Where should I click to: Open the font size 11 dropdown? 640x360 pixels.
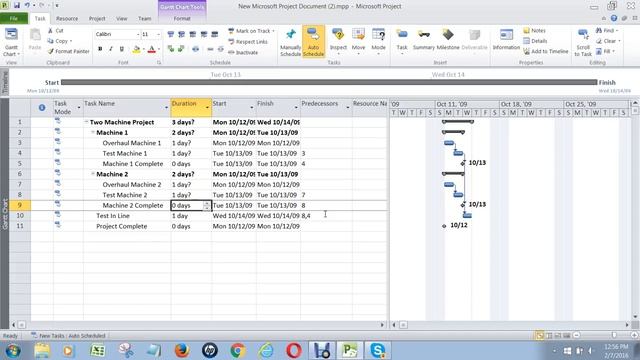tap(158, 34)
